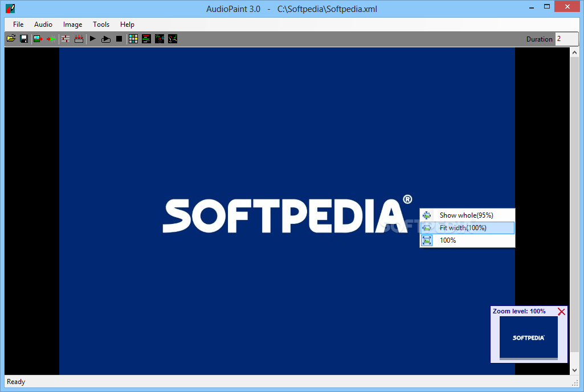Save the project using the floppy disk icon

click(24, 39)
